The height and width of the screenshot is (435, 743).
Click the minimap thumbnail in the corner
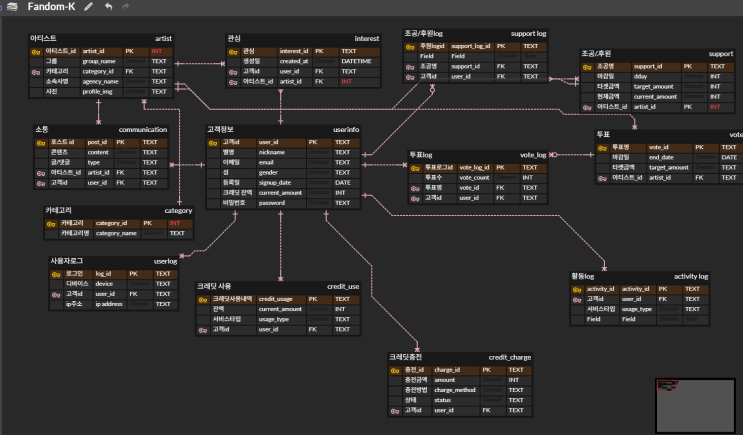(x=695, y=405)
